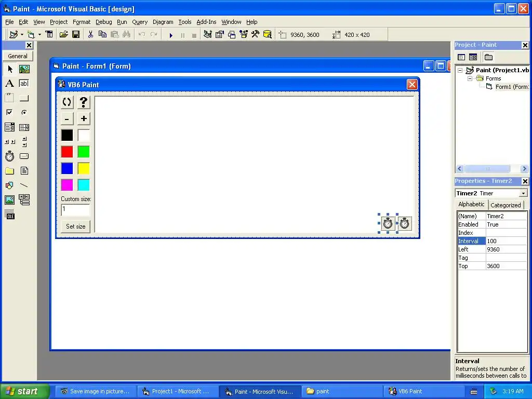Click the Open Project toolbar icon
532x399 pixels.
pyautogui.click(x=63, y=35)
